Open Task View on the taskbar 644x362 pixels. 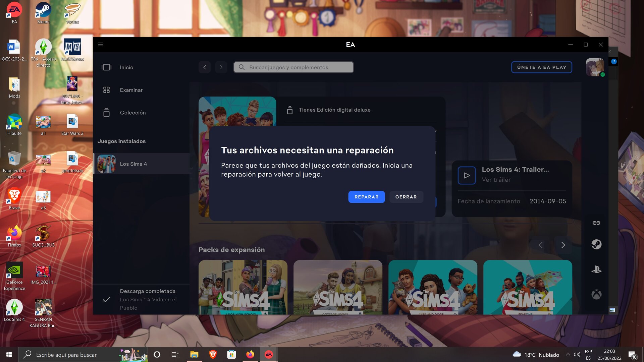(175, 355)
